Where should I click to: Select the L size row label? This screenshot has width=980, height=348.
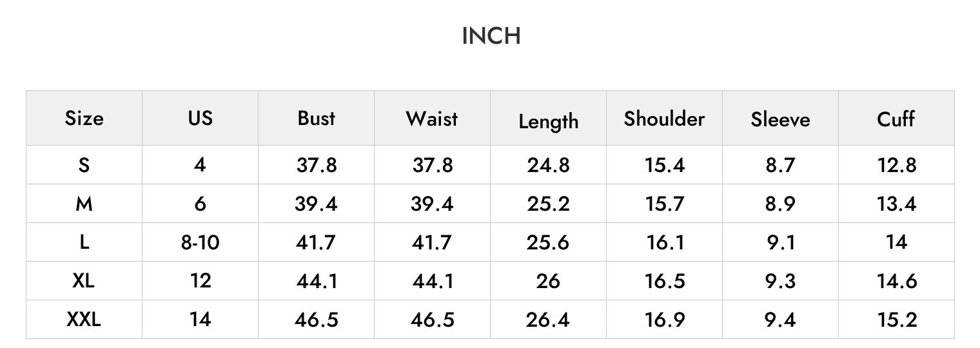tap(84, 242)
